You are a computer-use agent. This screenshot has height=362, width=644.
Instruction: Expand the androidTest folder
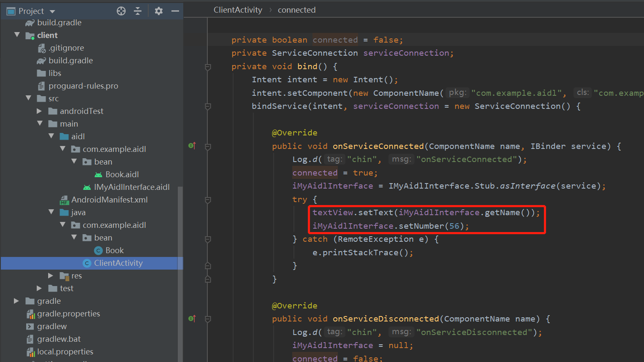[x=39, y=111]
